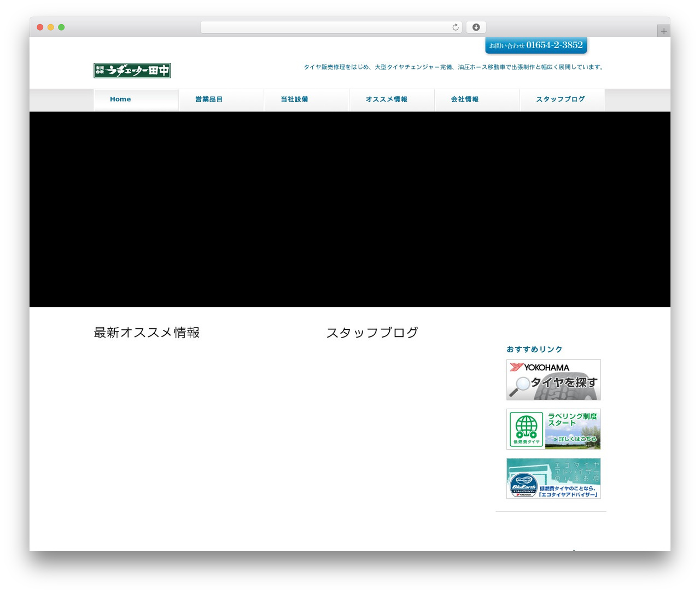Click the おすすめリンク sidebar heading

coord(534,350)
